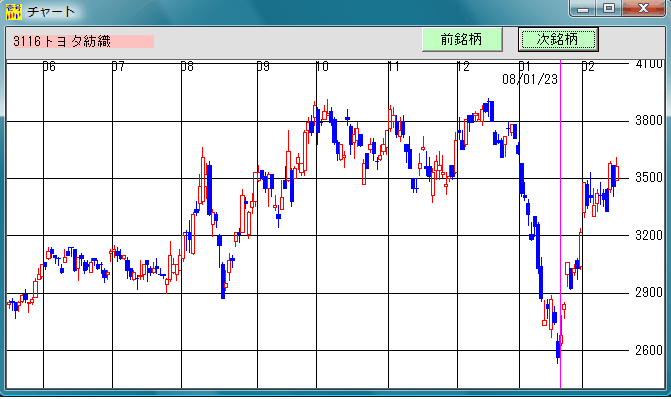The height and width of the screenshot is (399, 671).
Task: Click the chart application icon in title bar
Action: pyautogui.click(x=14, y=11)
